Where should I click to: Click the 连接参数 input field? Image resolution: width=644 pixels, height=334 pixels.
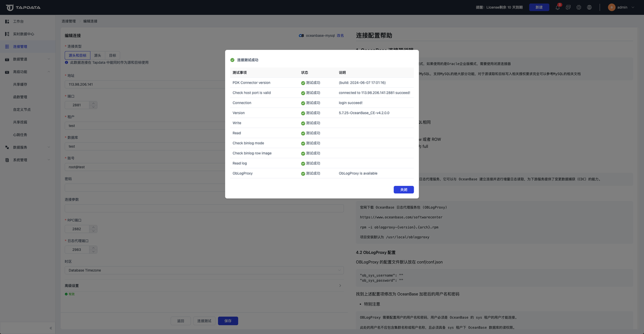click(x=204, y=208)
